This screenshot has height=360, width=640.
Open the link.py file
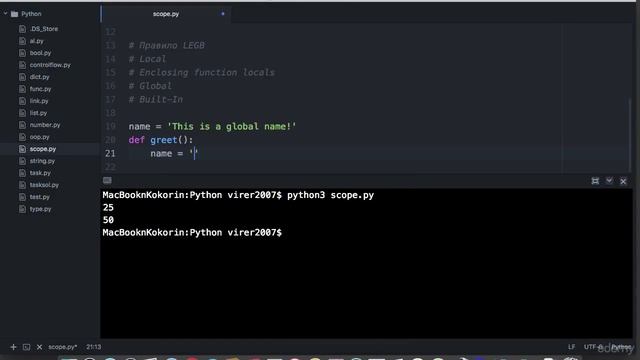(39, 101)
